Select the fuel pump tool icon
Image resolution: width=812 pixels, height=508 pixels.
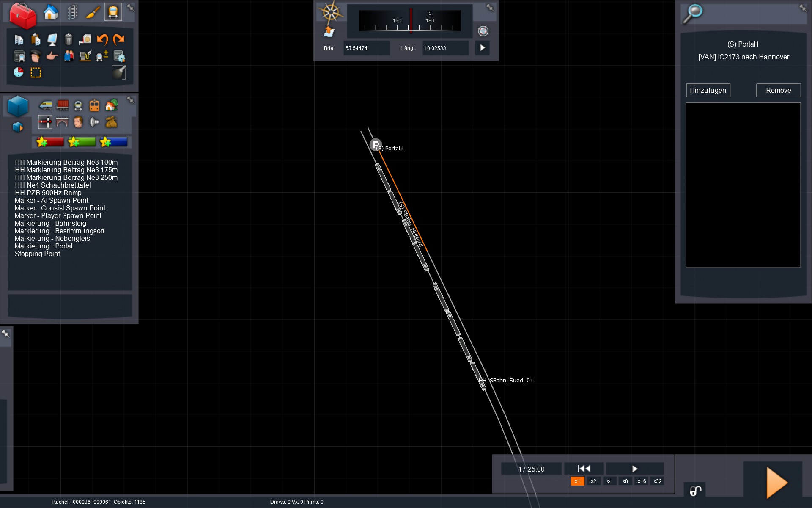[85, 56]
